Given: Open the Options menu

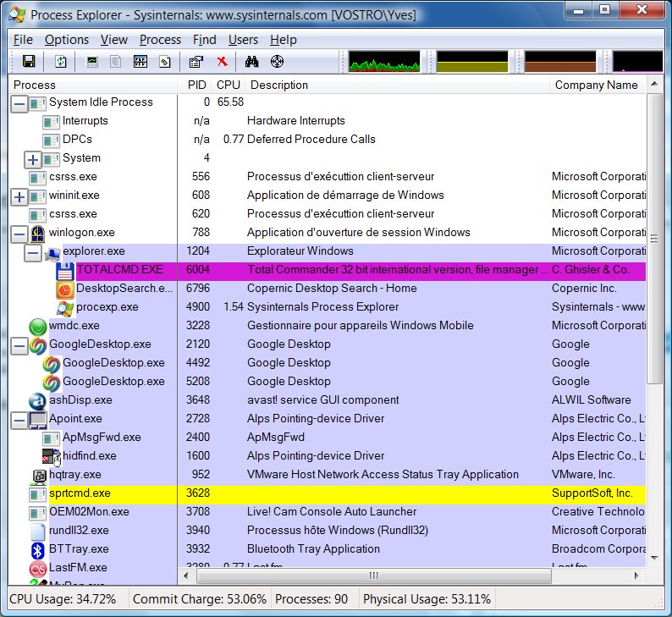Looking at the screenshot, I should coord(66,40).
